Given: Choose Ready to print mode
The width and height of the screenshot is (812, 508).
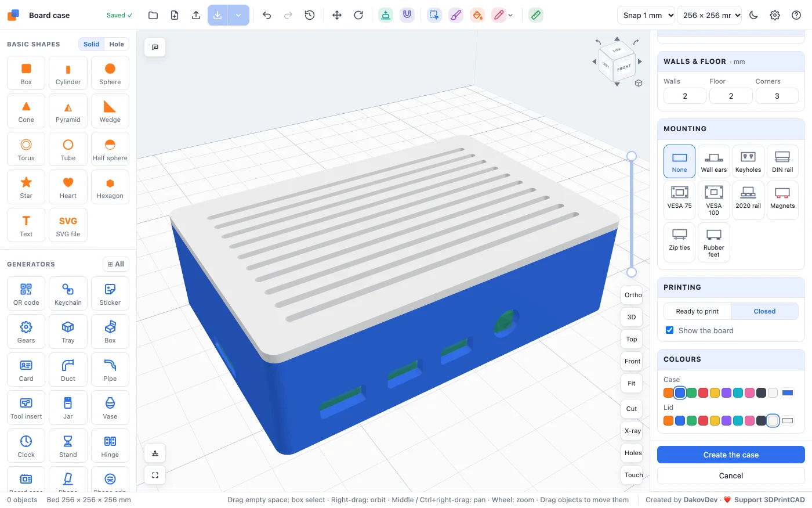Looking at the screenshot, I should [697, 311].
